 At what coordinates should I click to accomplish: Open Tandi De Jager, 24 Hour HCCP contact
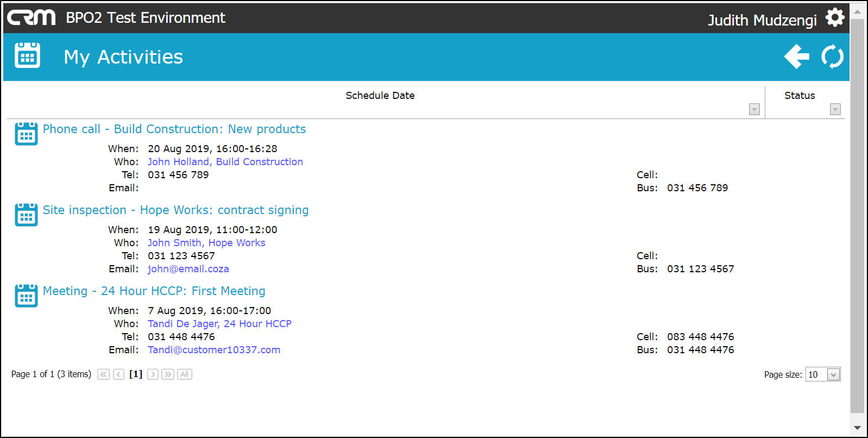[x=219, y=324]
